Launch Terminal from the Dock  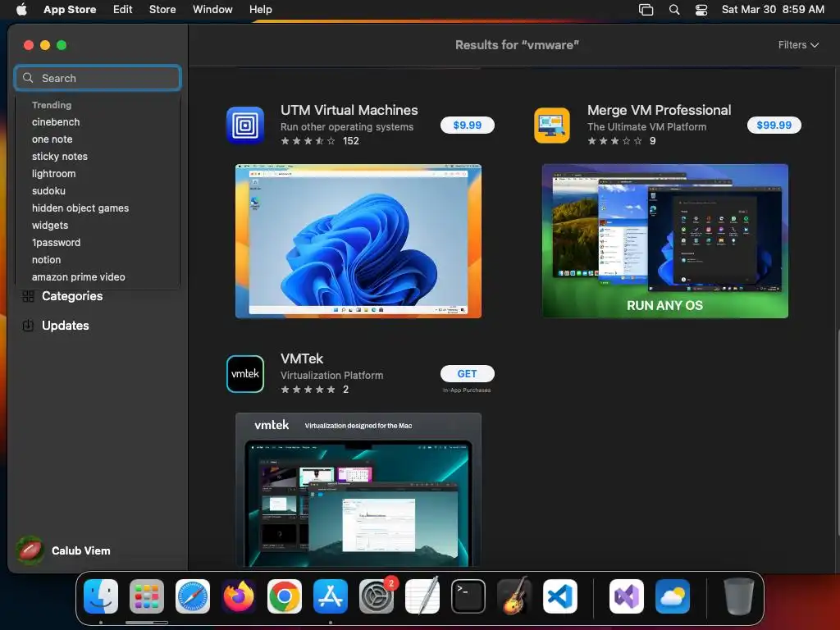[x=468, y=596]
